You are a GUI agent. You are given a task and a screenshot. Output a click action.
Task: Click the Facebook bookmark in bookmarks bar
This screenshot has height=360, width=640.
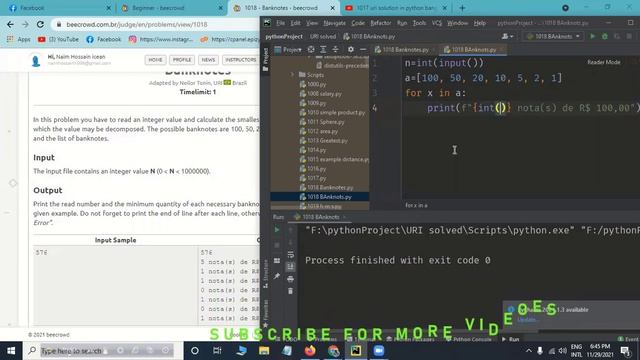[x=104, y=39]
